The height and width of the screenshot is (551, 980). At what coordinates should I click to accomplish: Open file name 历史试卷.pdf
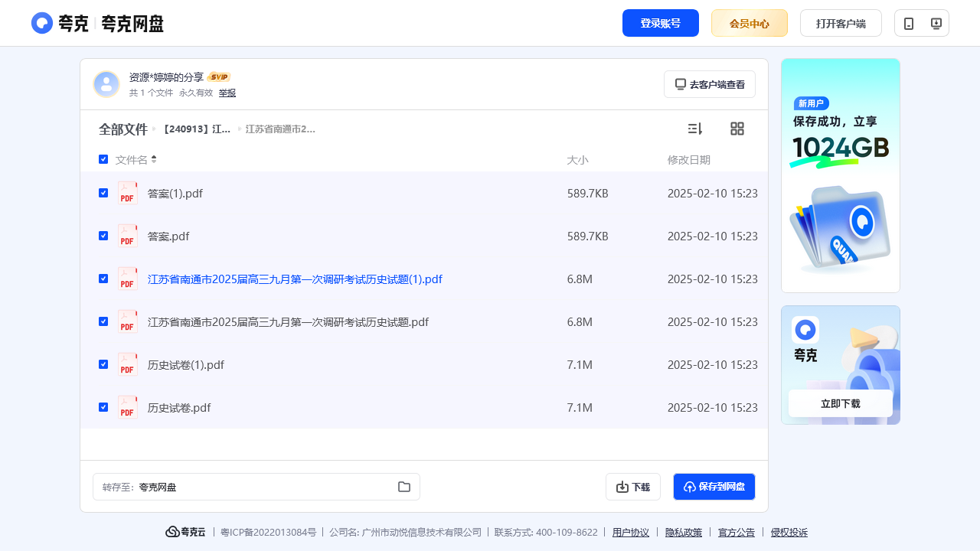(x=179, y=408)
